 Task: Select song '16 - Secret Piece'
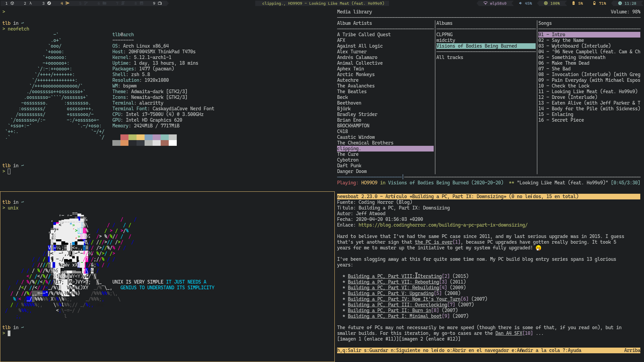tap(561, 120)
